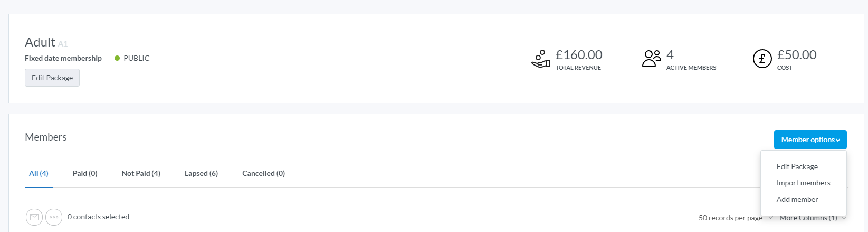Choose Add member in the options menu

(x=797, y=199)
